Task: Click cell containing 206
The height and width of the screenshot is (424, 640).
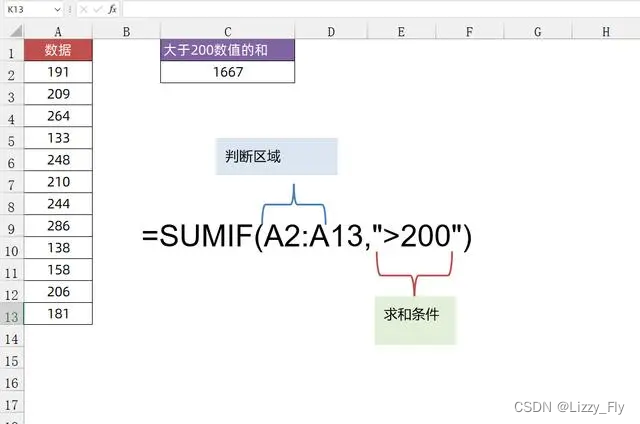Action: click(58, 292)
